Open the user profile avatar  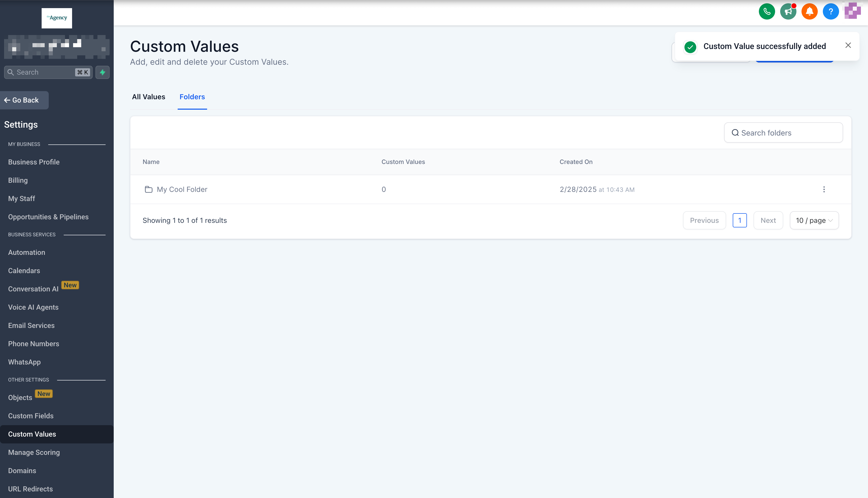(852, 11)
